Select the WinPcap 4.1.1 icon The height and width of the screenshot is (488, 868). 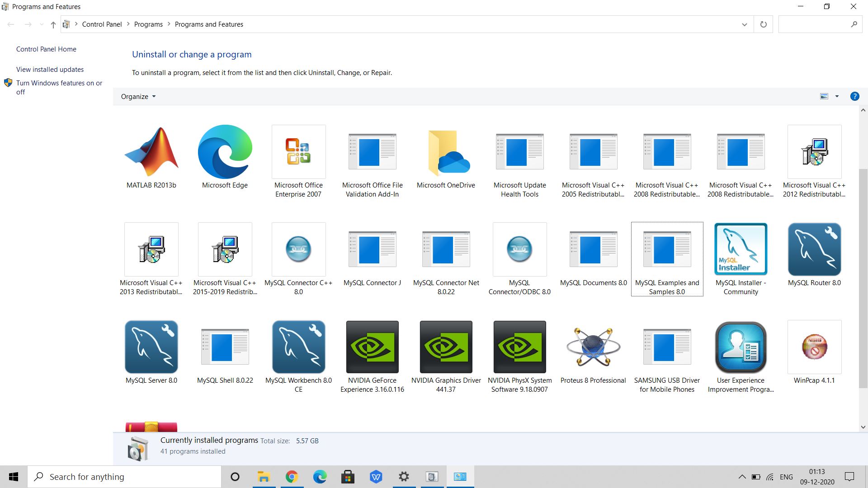click(x=814, y=347)
